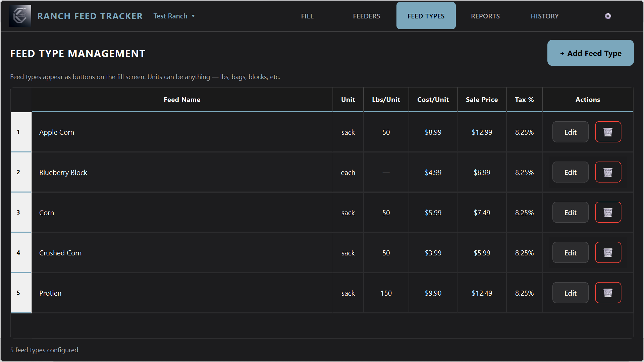Click the Add Feed Type button
This screenshot has width=644, height=362.
coord(590,53)
